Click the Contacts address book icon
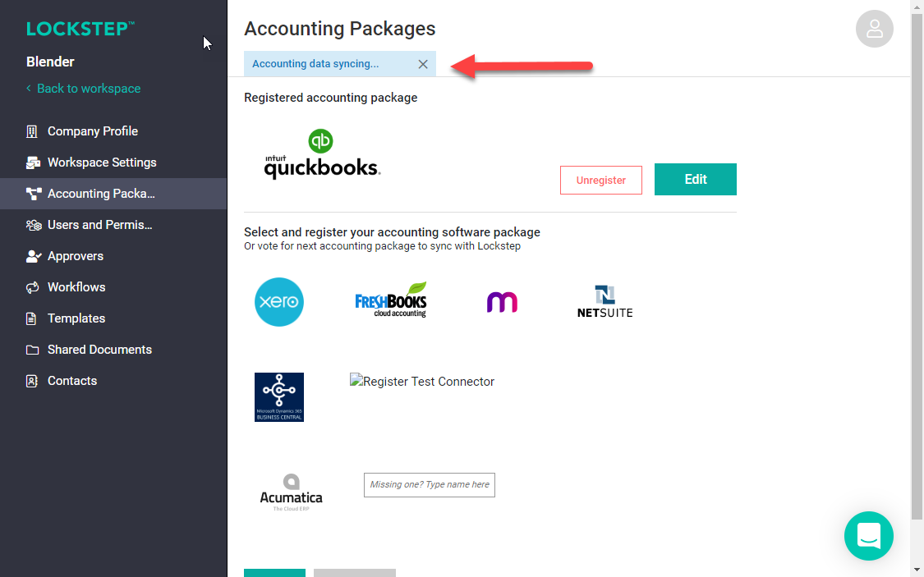Image resolution: width=924 pixels, height=577 pixels. 32,381
